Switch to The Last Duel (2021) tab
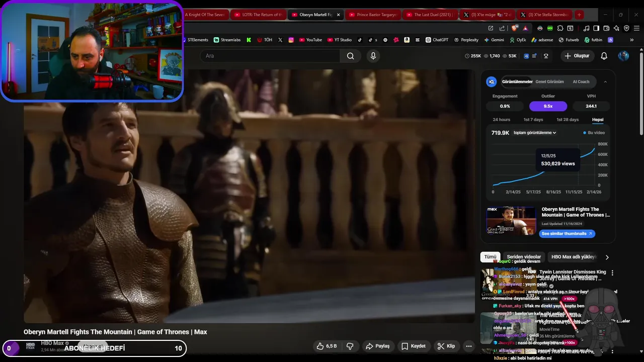Screen dimensions: 644x362 pos(431,15)
